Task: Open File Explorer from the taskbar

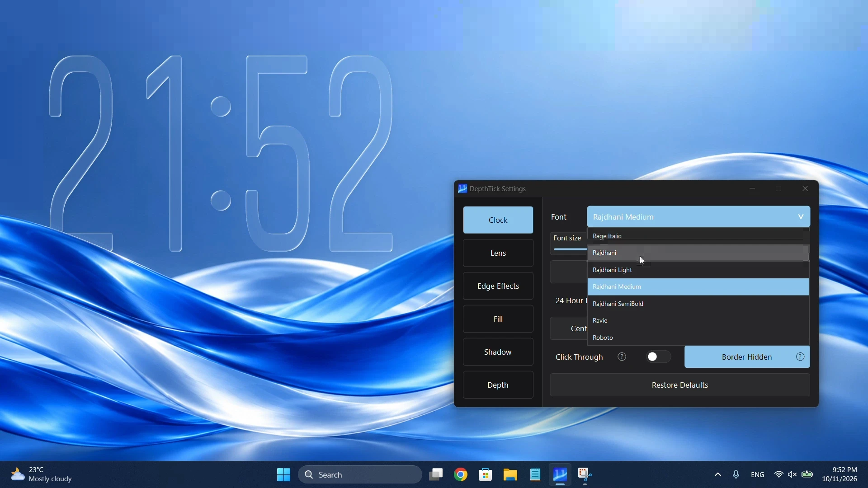Action: point(511,475)
